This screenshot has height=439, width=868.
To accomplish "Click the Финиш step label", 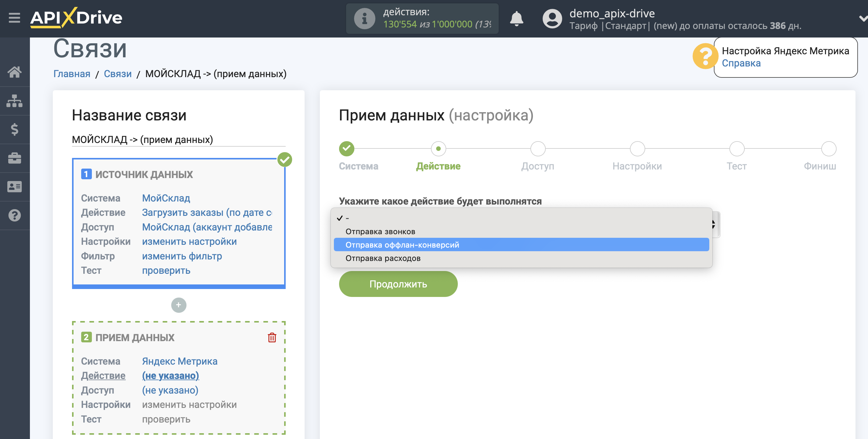I will (820, 166).
